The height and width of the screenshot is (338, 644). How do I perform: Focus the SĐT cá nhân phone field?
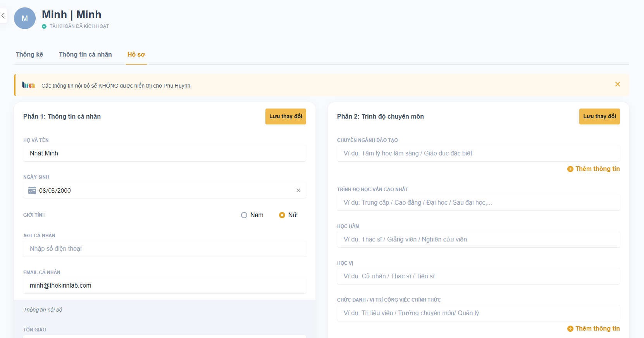pyautogui.click(x=164, y=249)
